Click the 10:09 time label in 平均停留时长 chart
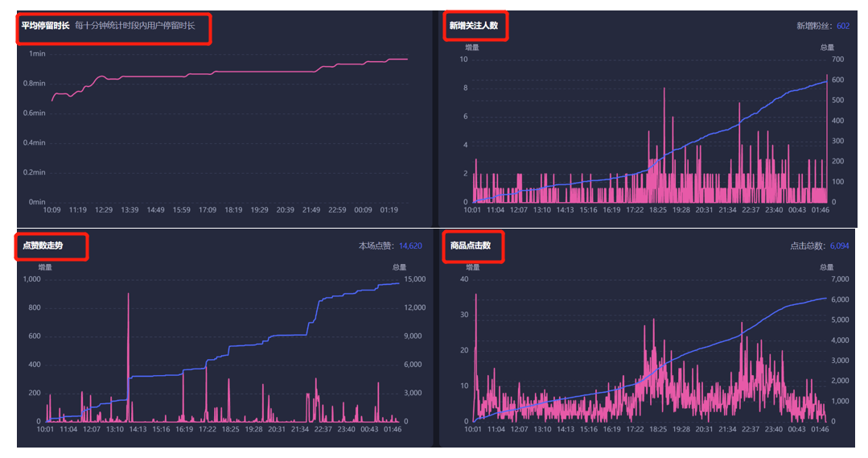868x458 pixels. [x=51, y=210]
